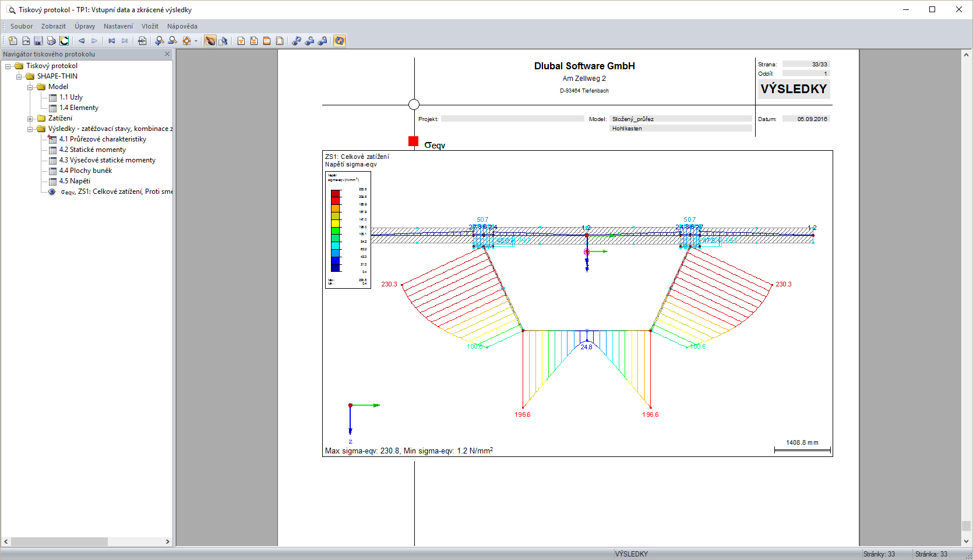Toggle the hand (move) mode

click(x=210, y=41)
